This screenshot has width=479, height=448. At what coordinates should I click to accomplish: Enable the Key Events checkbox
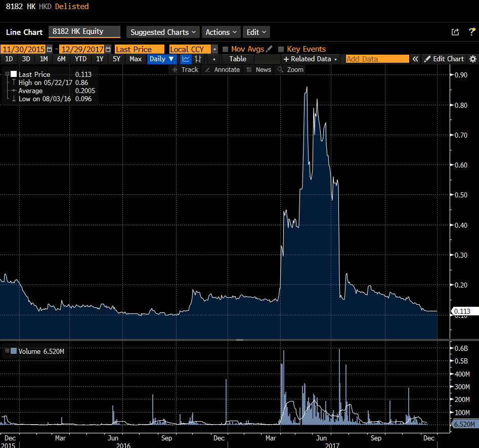[281, 49]
